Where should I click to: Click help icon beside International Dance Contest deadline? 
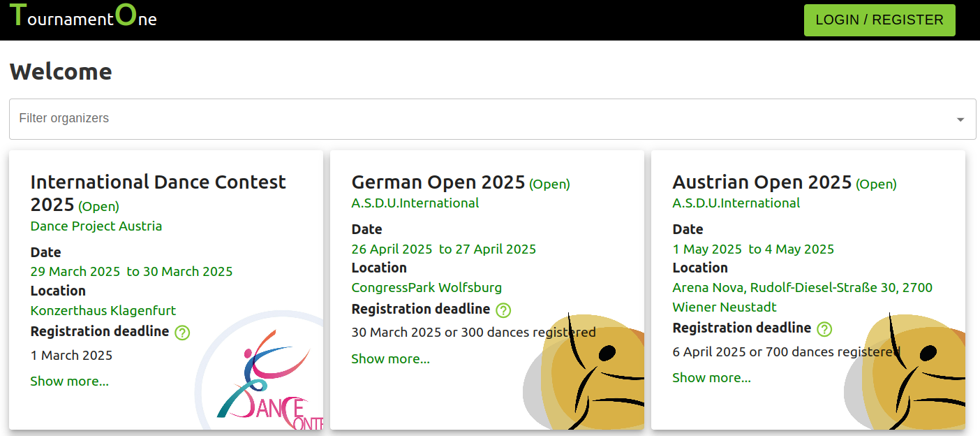coord(182,333)
